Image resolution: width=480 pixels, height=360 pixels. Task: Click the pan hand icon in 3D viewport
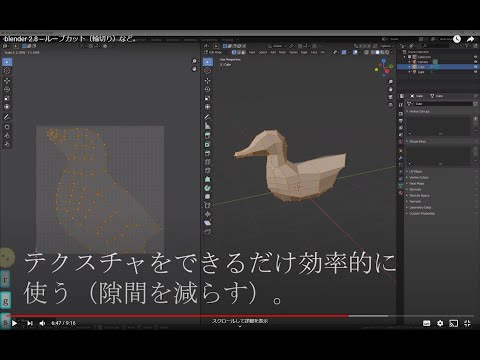click(x=390, y=89)
